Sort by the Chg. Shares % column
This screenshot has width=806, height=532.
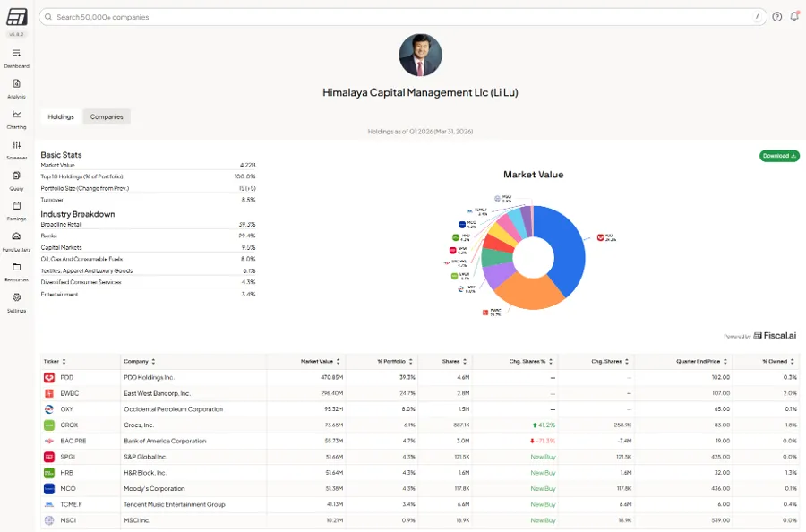[x=531, y=361]
